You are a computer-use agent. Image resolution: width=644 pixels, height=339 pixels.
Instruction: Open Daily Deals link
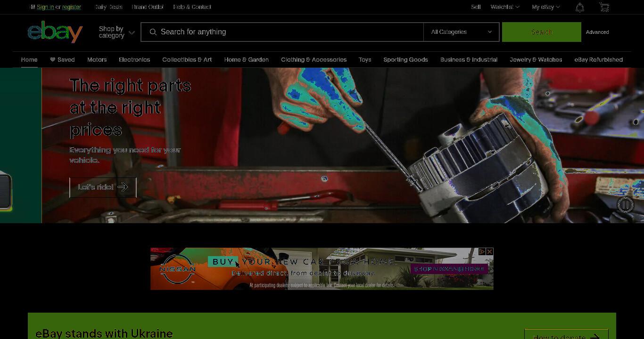[108, 7]
